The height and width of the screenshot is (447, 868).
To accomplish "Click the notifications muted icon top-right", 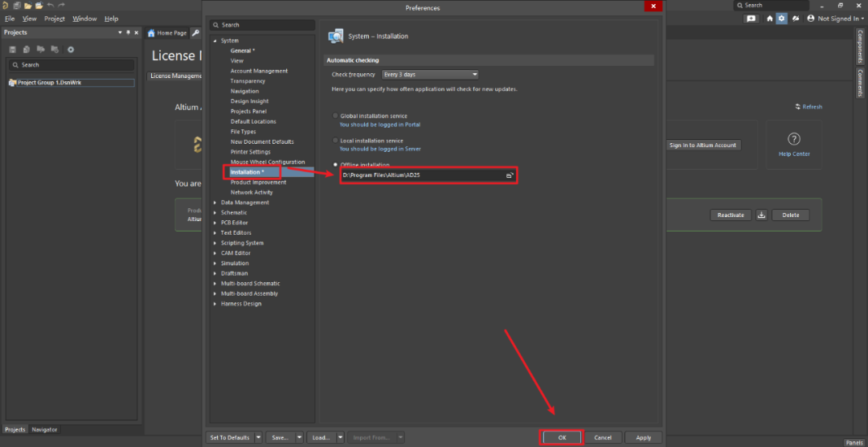I will click(x=796, y=18).
